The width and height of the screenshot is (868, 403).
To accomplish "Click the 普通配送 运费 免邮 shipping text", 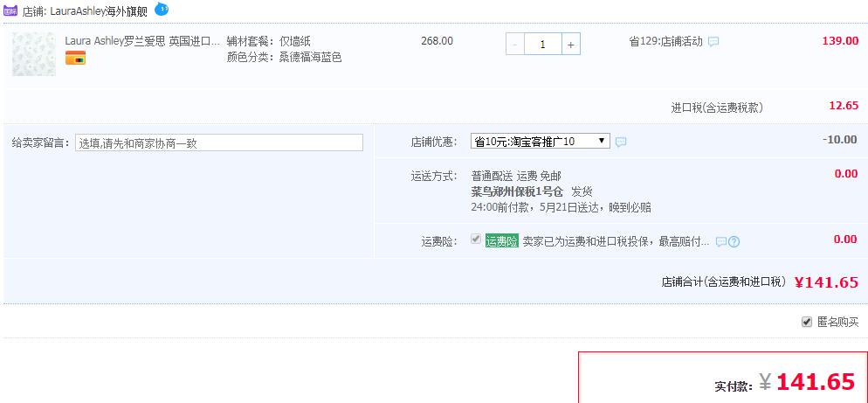I will 516,177.
